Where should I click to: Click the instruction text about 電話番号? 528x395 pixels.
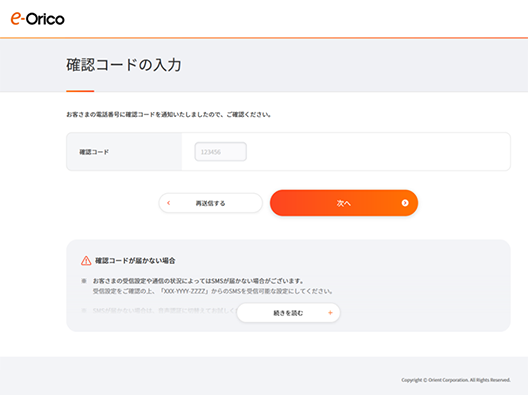coord(168,115)
